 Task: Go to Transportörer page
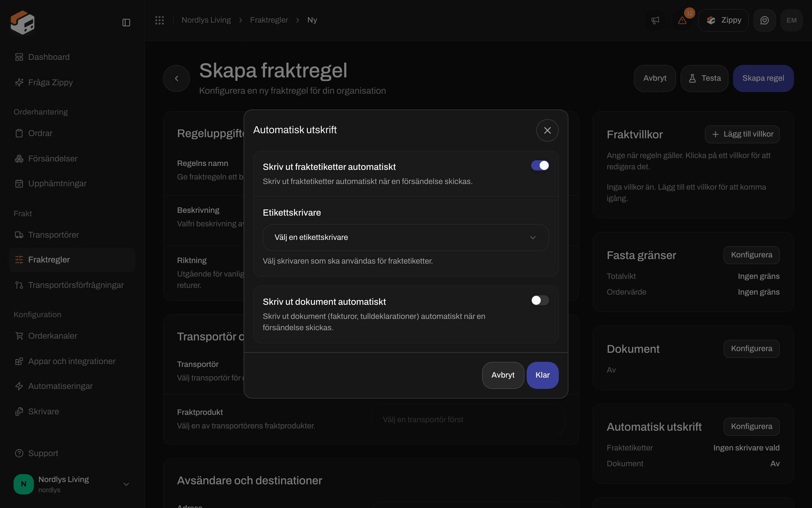72,235
